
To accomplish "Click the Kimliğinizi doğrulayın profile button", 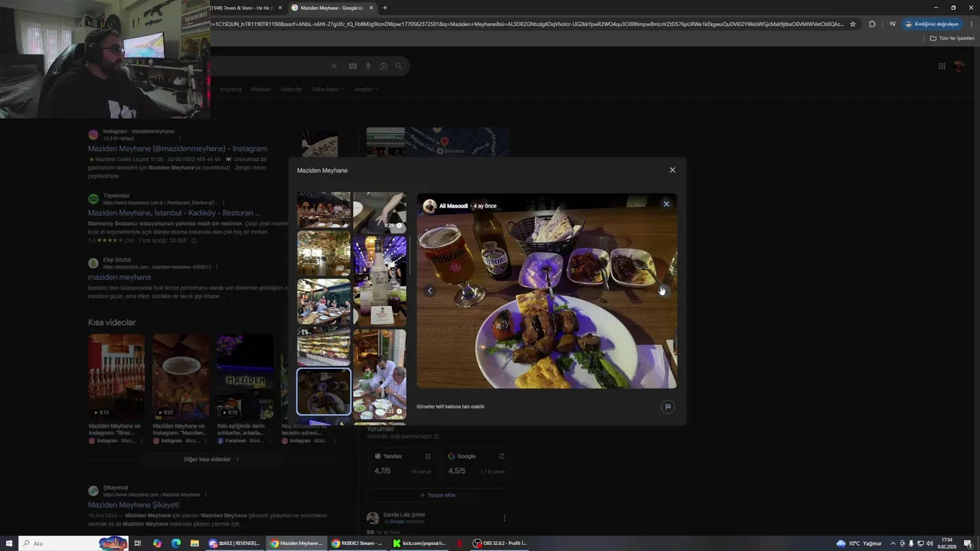I will coord(932,24).
